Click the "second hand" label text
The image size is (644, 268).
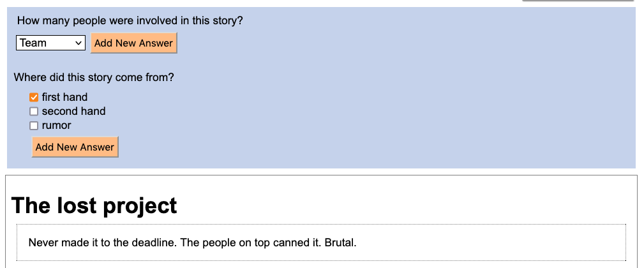tap(73, 111)
